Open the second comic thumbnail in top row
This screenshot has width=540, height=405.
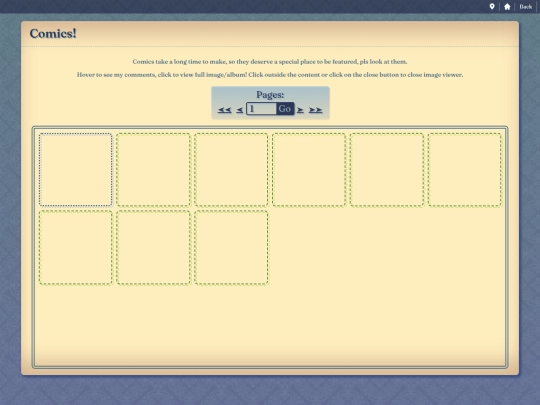point(153,169)
